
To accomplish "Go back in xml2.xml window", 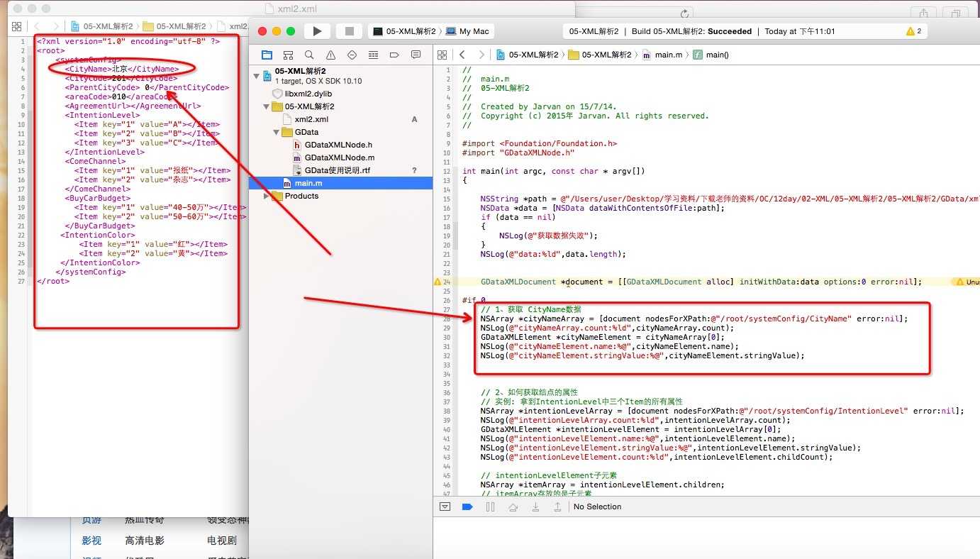I will pyautogui.click(x=37, y=26).
